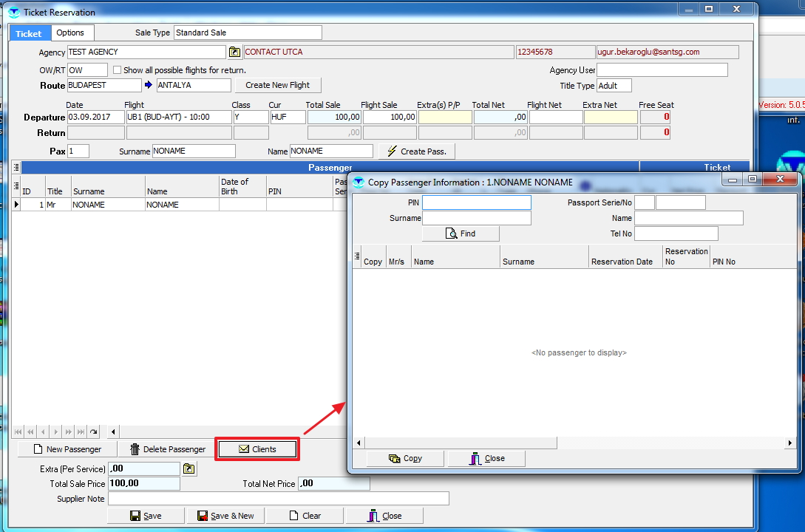Open the agency lookup icon beside TEST AGENCY

tap(234, 52)
